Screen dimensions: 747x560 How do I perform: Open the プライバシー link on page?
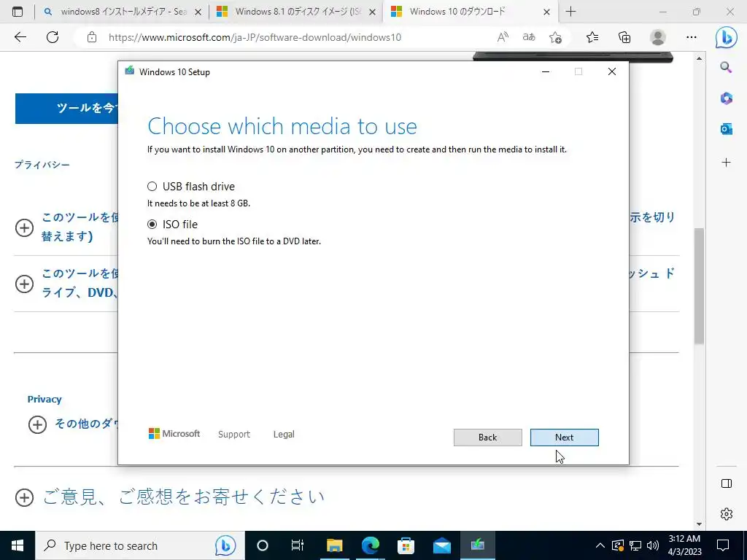tap(42, 165)
